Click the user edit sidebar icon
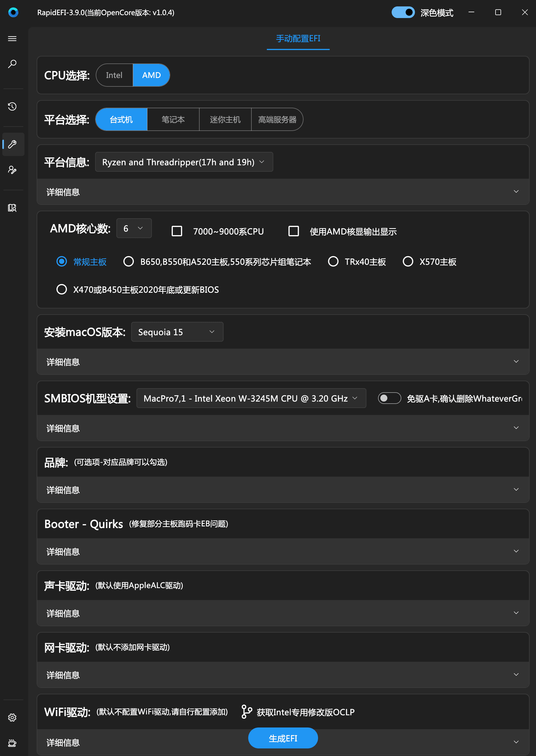The width and height of the screenshot is (536, 756). (x=12, y=170)
